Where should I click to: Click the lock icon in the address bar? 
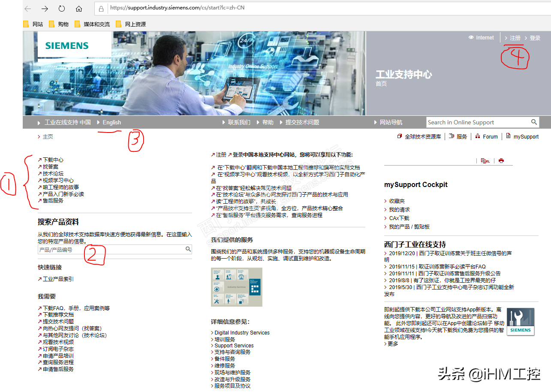point(101,8)
